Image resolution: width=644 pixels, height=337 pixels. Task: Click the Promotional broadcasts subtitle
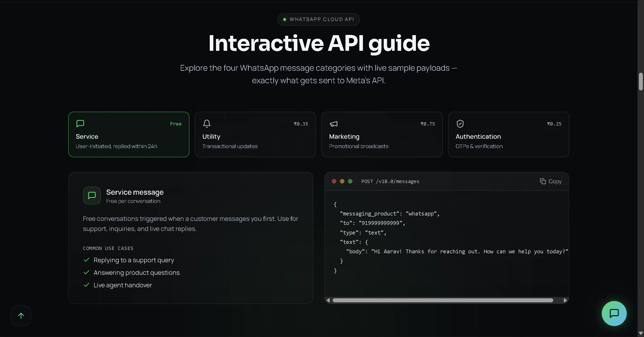358,146
